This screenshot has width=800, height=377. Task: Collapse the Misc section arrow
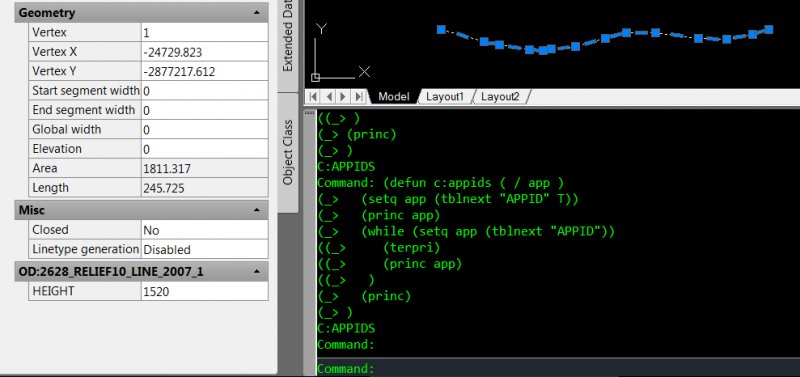pyautogui.click(x=257, y=210)
